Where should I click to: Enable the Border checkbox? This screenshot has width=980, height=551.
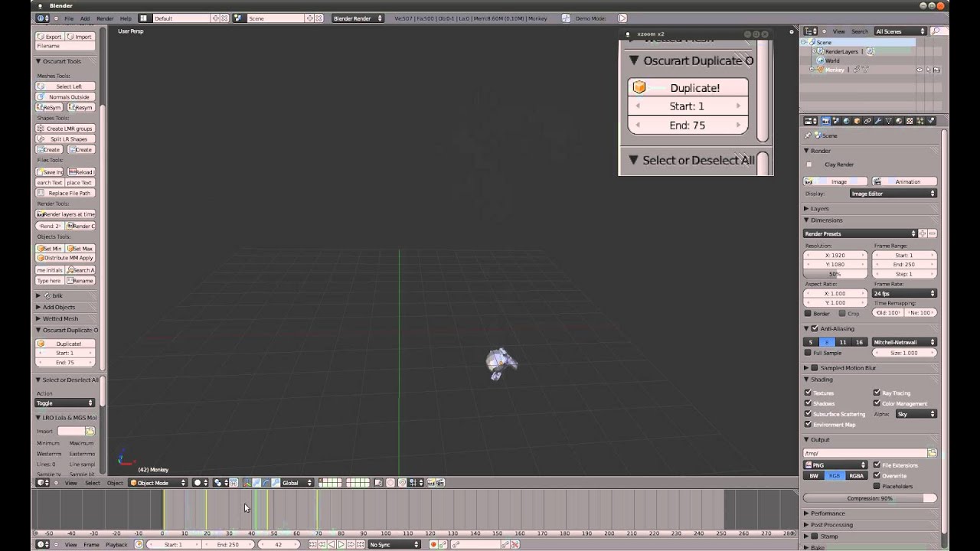click(x=808, y=314)
